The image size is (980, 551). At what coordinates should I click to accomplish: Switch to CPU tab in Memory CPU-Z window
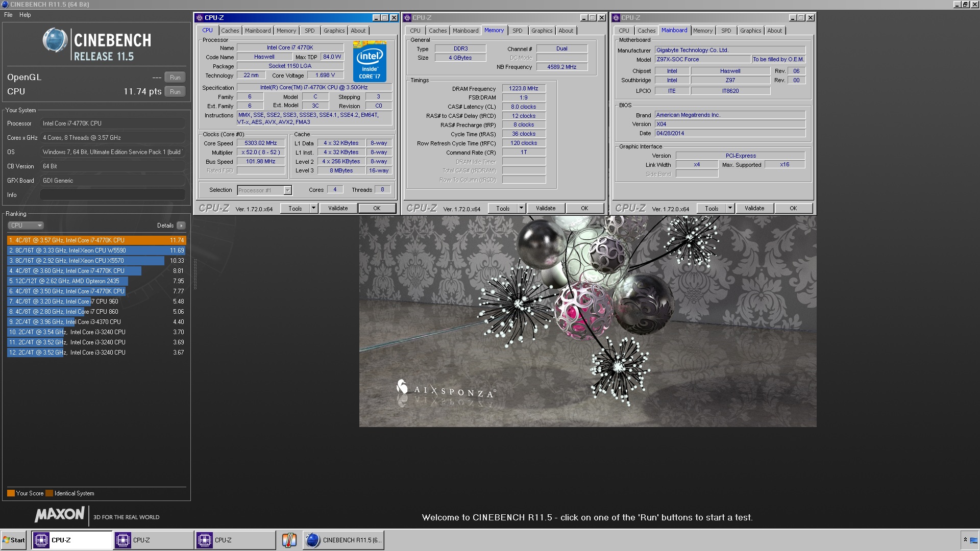tap(415, 31)
